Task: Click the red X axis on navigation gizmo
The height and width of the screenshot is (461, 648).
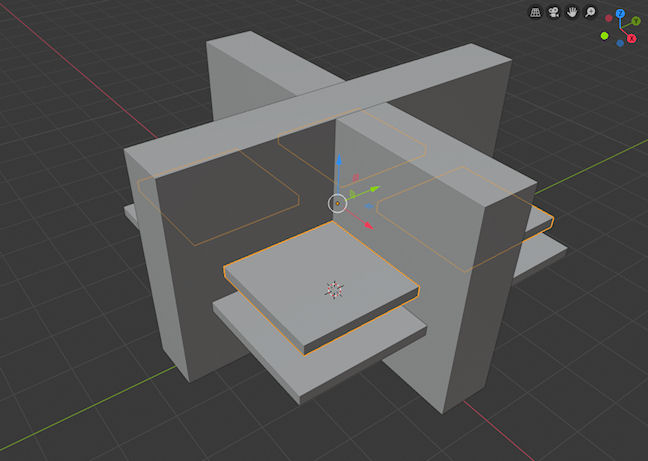Action: [x=632, y=36]
